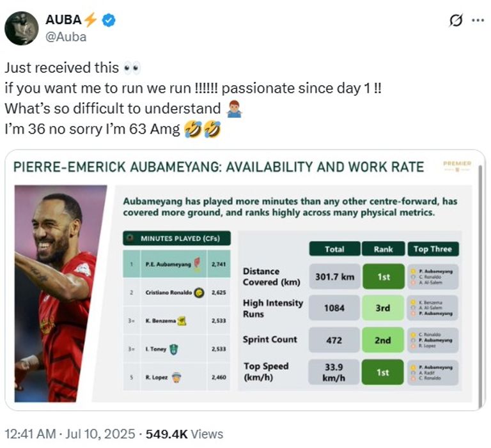Click the 549.4K Views count
491x448 pixels.
184,434
